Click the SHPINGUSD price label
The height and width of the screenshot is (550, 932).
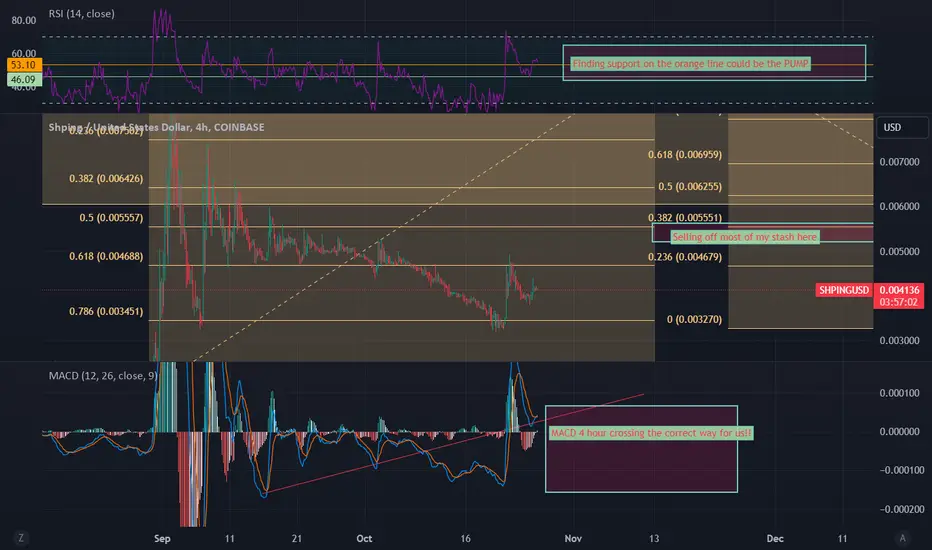click(x=844, y=290)
